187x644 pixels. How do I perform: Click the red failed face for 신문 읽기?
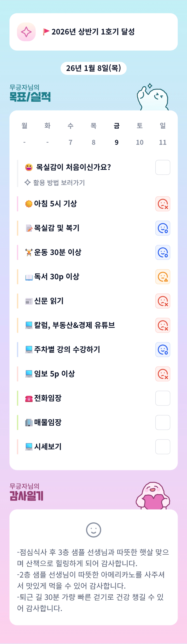pos(163,301)
